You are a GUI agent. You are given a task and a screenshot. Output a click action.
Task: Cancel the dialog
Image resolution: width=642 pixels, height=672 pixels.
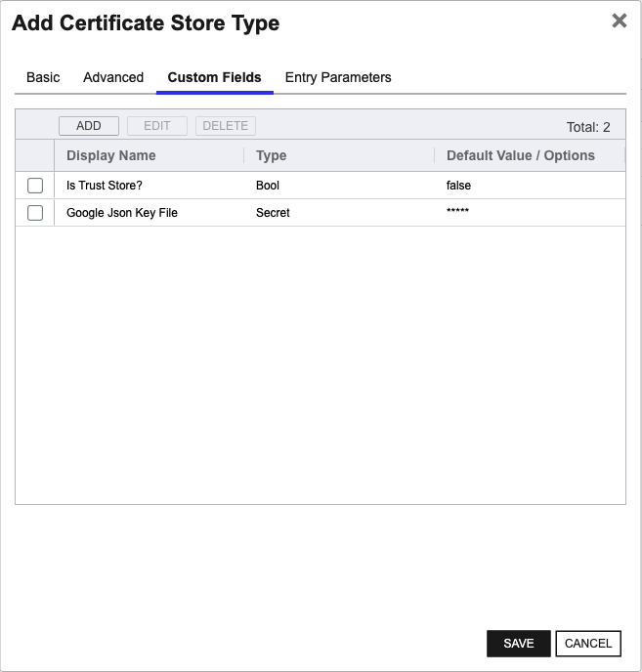(588, 644)
